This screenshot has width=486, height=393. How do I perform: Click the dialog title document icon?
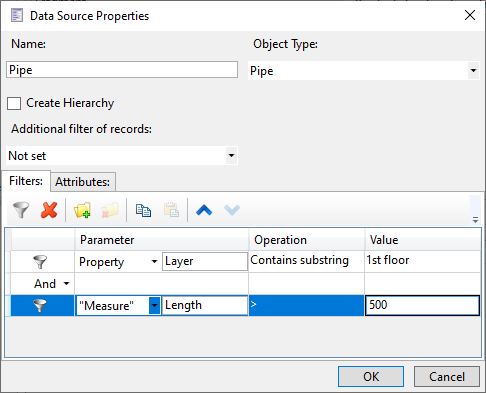point(17,15)
